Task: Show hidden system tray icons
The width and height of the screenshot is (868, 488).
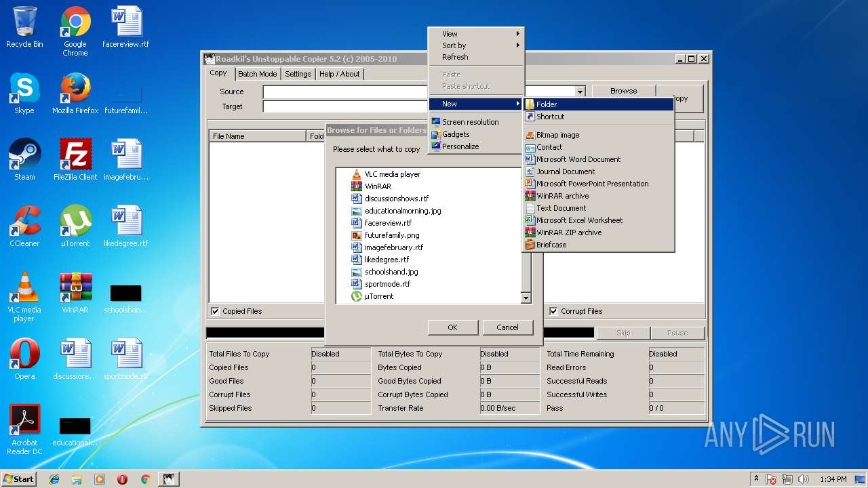Action: [756, 479]
